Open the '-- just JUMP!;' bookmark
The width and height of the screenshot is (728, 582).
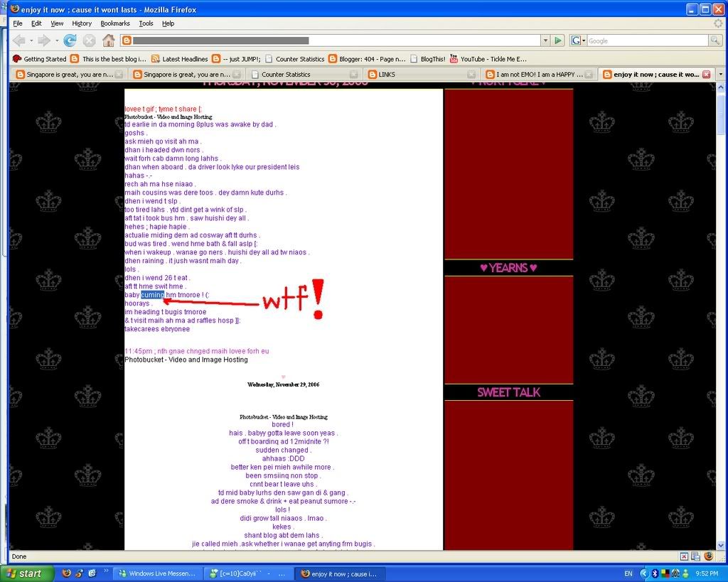[236, 59]
